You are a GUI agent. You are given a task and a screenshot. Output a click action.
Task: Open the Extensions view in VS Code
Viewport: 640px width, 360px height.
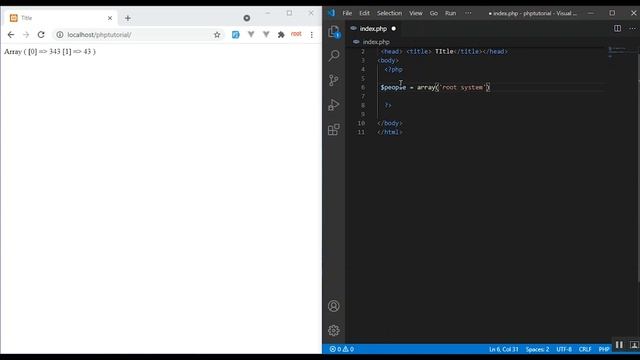[x=333, y=130]
